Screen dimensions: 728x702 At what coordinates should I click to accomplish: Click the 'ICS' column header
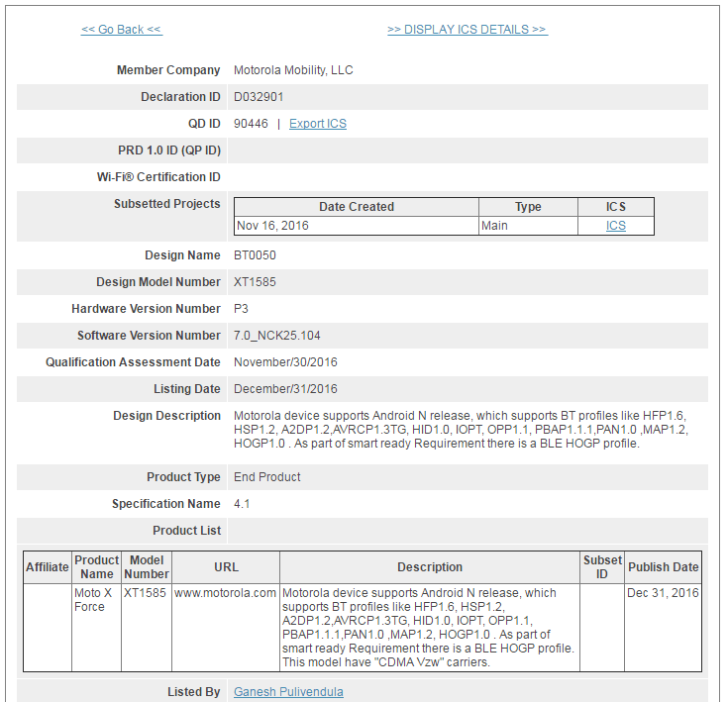[x=616, y=207]
